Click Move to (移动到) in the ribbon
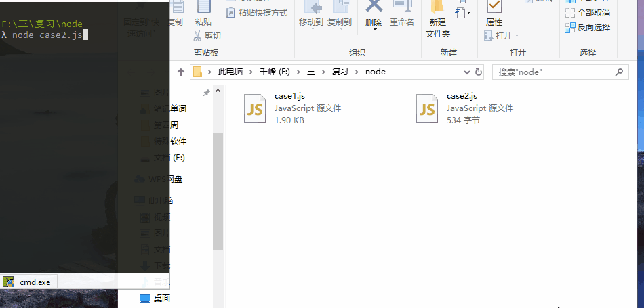644x308 pixels. pyautogui.click(x=311, y=14)
